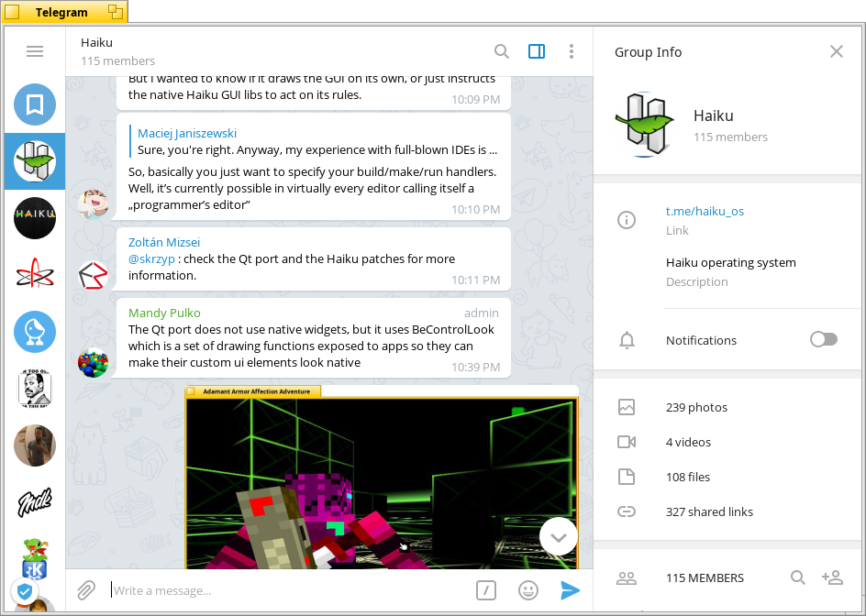Open the black HAIKU text logo chat
The height and width of the screenshot is (616, 866).
click(35, 218)
